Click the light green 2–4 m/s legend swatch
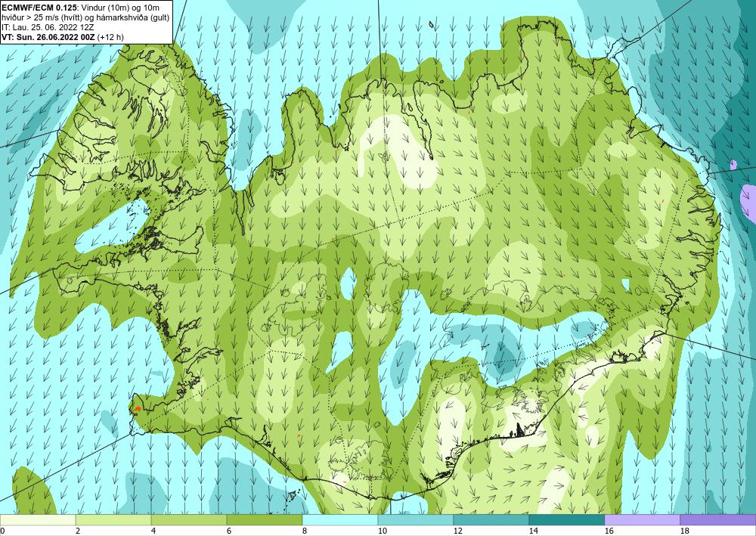 pyautogui.click(x=113, y=520)
